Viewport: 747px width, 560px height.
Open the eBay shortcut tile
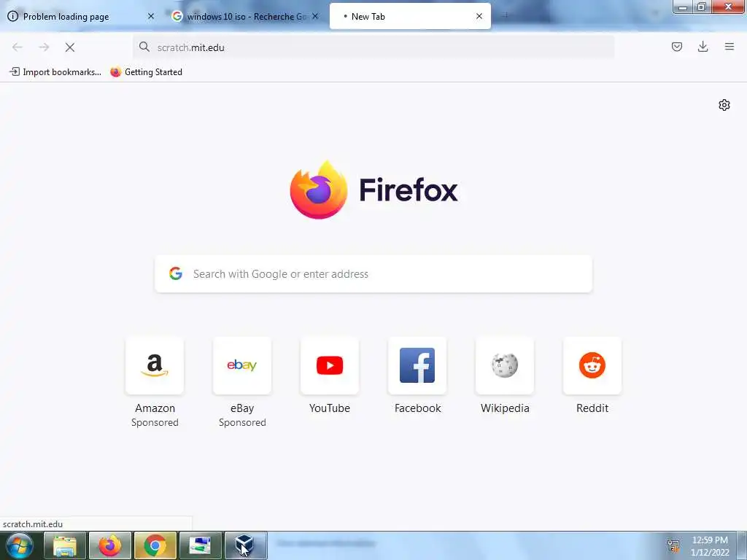pyautogui.click(x=242, y=366)
